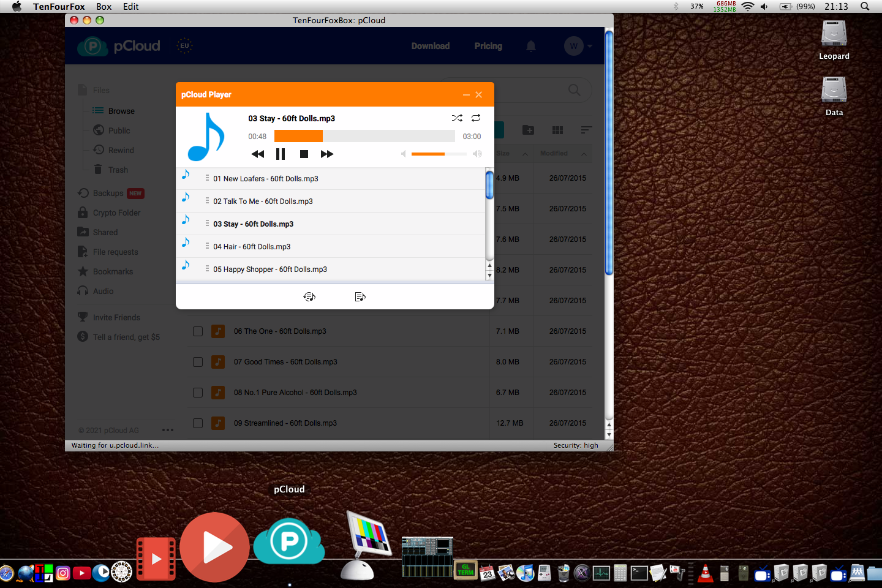Open Backups in the sidebar
The height and width of the screenshot is (588, 882).
[108, 193]
